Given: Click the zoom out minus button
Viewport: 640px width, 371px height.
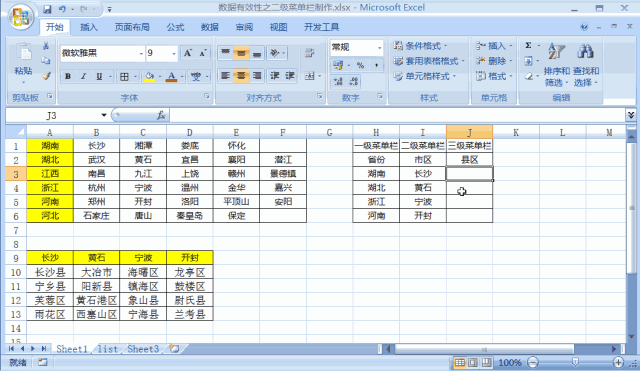Looking at the screenshot, I should pyautogui.click(x=533, y=362).
